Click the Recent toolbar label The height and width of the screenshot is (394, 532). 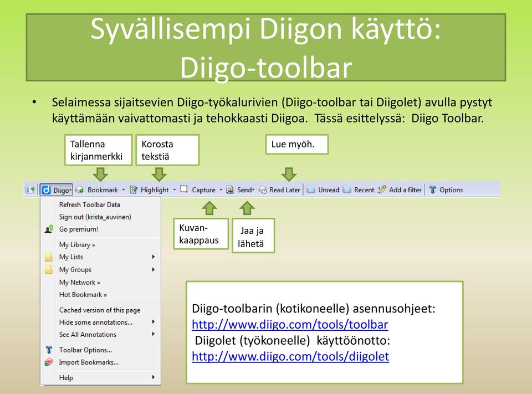(364, 190)
